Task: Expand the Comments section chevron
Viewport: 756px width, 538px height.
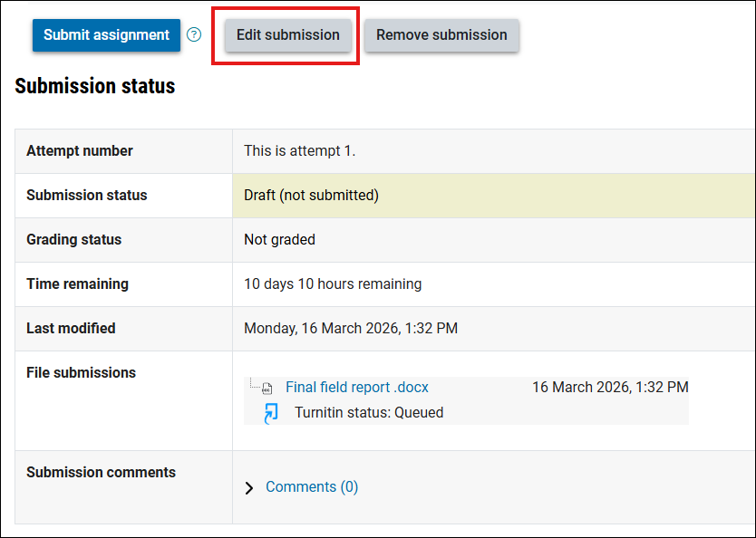Action: click(x=249, y=488)
